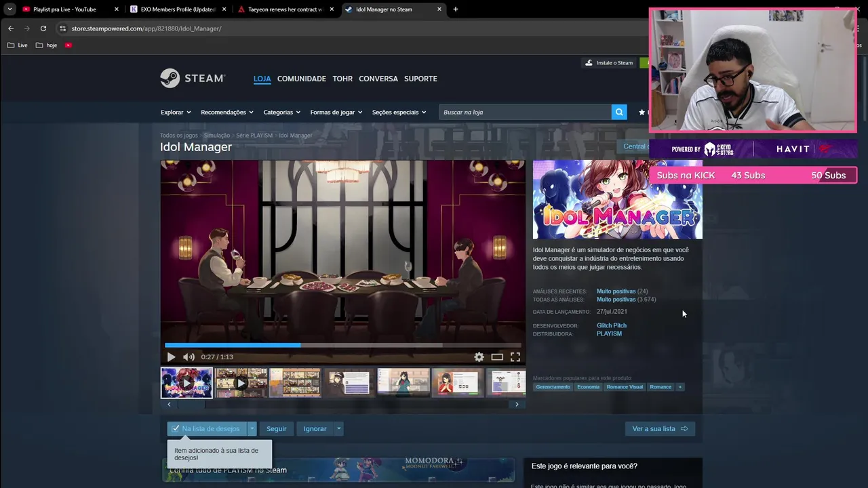
Task: Select second trailer thumbnail
Action: [241, 383]
